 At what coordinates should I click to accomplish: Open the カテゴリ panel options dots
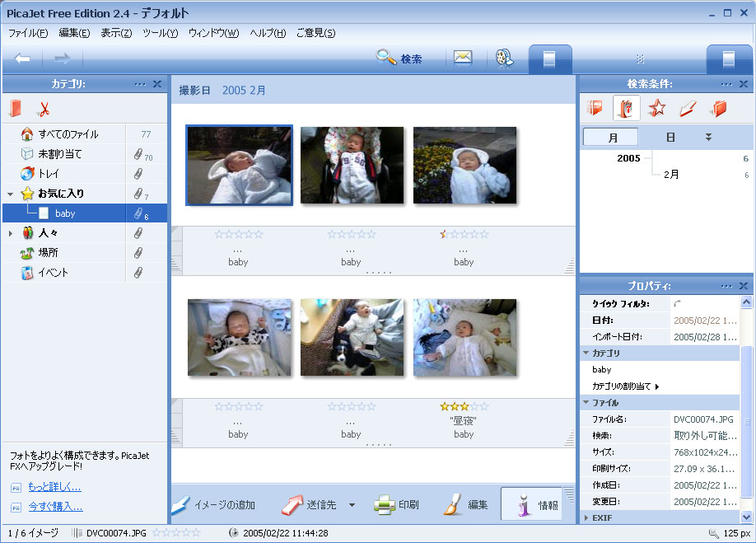click(140, 84)
